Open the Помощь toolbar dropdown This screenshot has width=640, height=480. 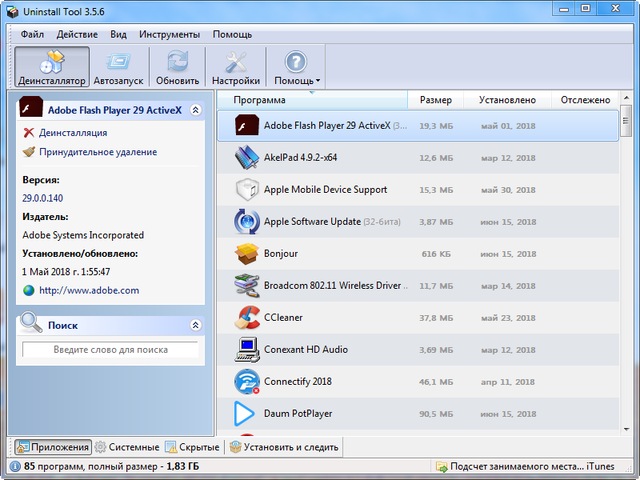(x=297, y=67)
